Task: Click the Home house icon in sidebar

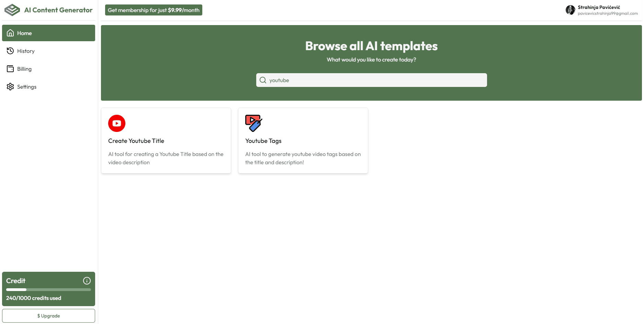Action: pos(10,33)
